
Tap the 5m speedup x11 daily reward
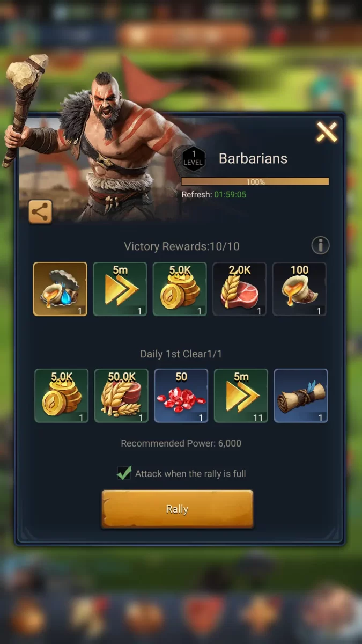tap(241, 396)
